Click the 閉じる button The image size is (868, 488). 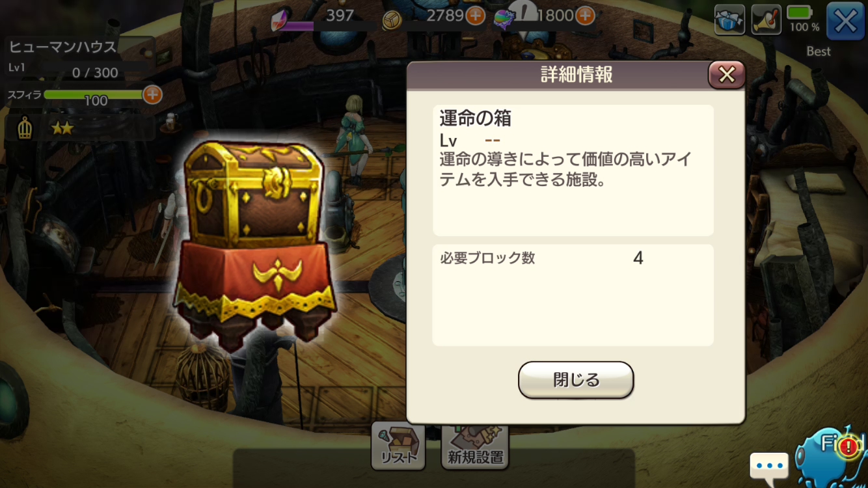576,380
